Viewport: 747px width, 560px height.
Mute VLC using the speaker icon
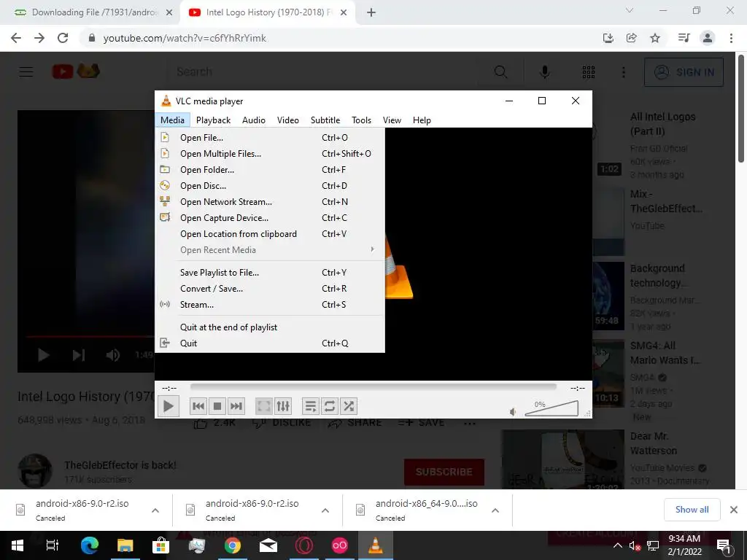[513, 412]
